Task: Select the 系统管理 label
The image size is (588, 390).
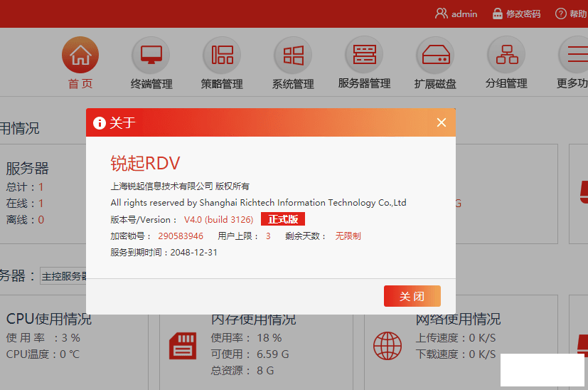Action: [293, 84]
